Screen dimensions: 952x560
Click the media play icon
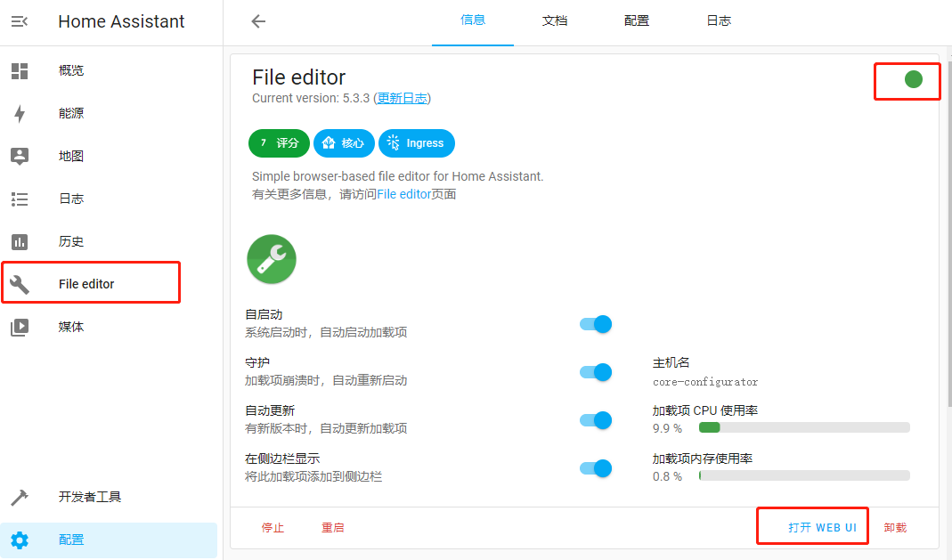20,327
